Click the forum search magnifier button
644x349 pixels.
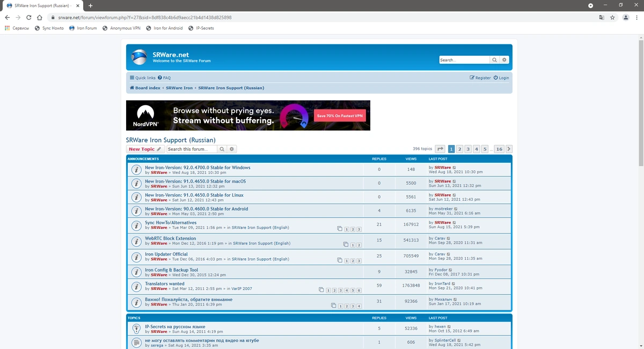(222, 149)
